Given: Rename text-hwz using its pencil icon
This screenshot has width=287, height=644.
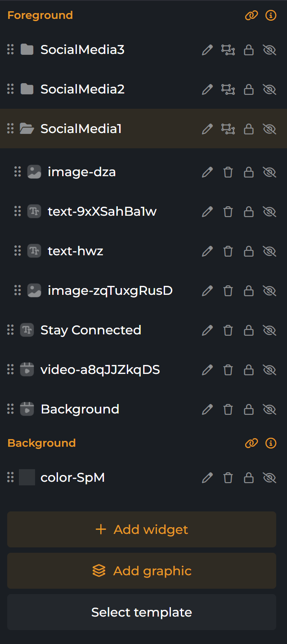Looking at the screenshot, I should pyautogui.click(x=207, y=251).
